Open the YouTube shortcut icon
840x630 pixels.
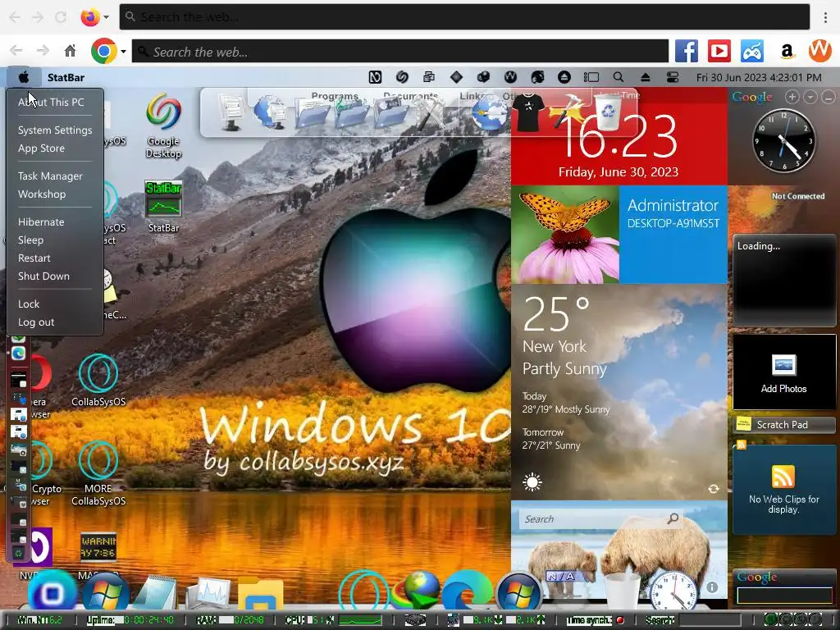(x=719, y=52)
